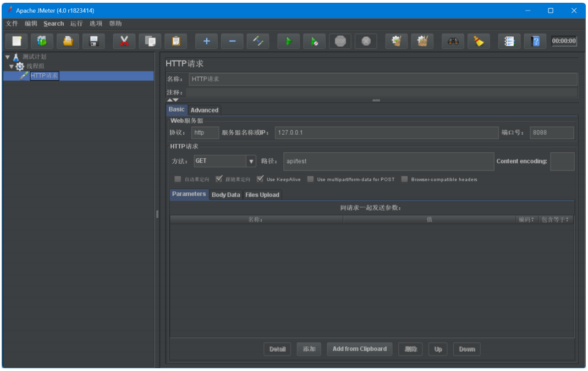Select the Basic tab
588x371 pixels.
pyautogui.click(x=177, y=109)
